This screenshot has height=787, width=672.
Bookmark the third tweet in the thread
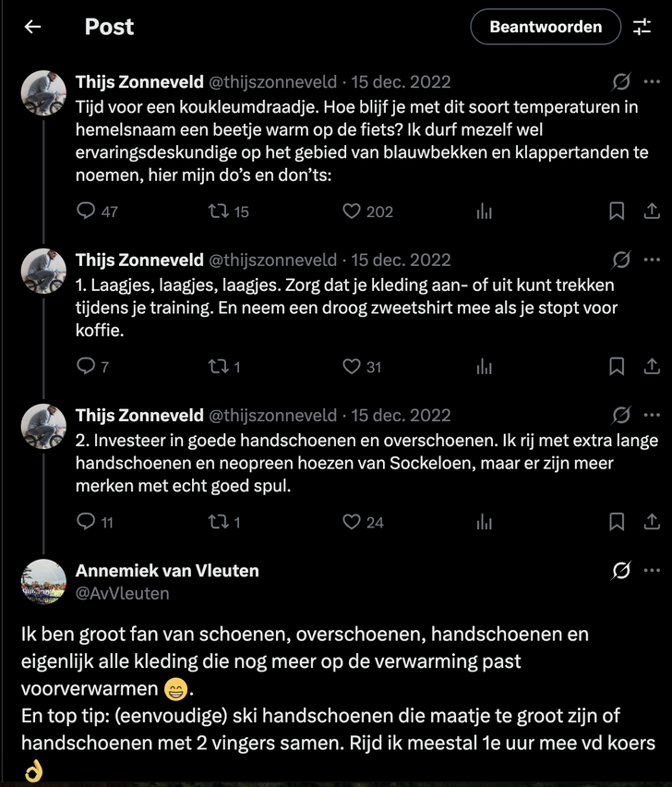pos(616,522)
